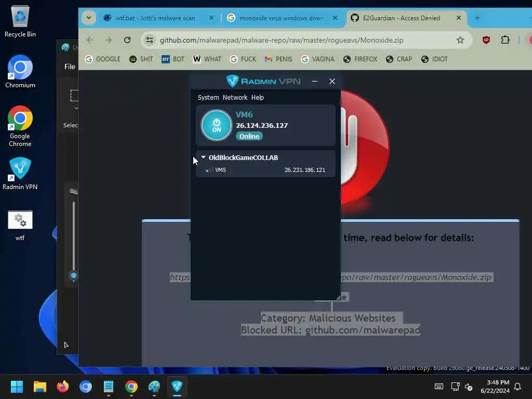Switch to Notepad in the taskbar
Image resolution: width=532 pixels, height=399 pixels.
[x=109, y=387]
